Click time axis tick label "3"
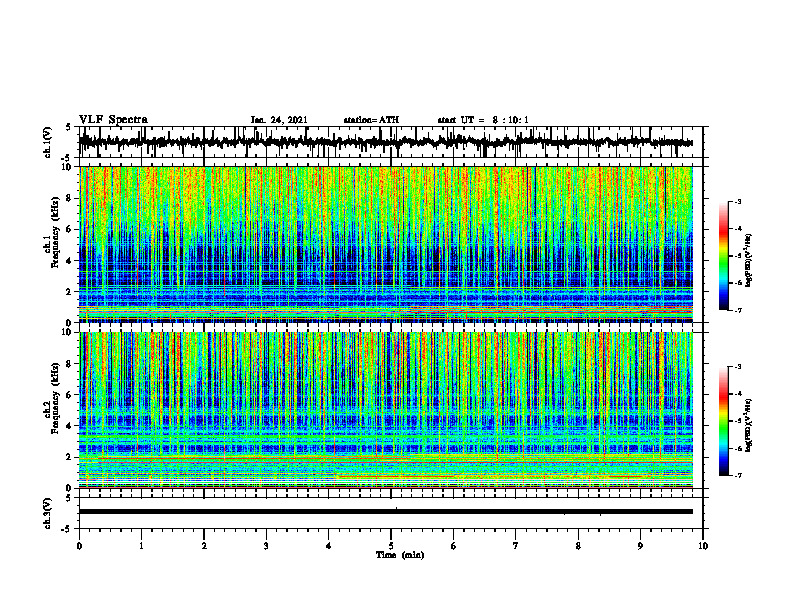Screen dimensions: 792x612 [x=266, y=546]
